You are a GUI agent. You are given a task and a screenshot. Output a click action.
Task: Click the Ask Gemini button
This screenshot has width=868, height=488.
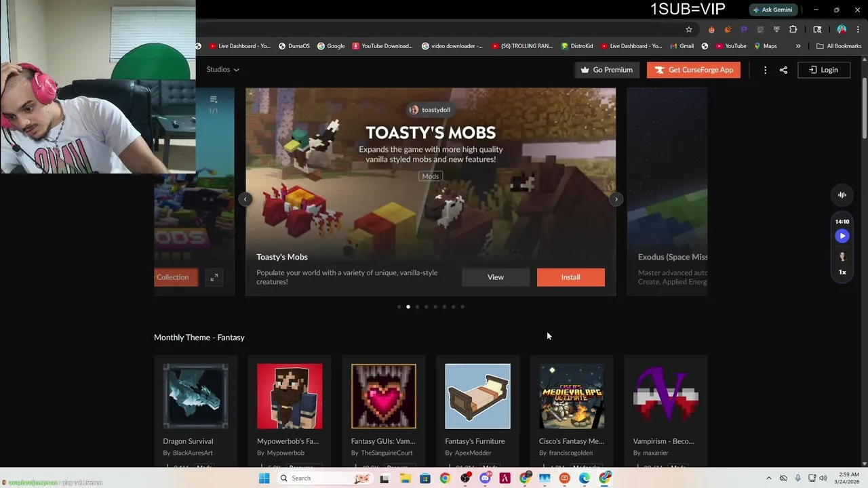[x=772, y=9]
